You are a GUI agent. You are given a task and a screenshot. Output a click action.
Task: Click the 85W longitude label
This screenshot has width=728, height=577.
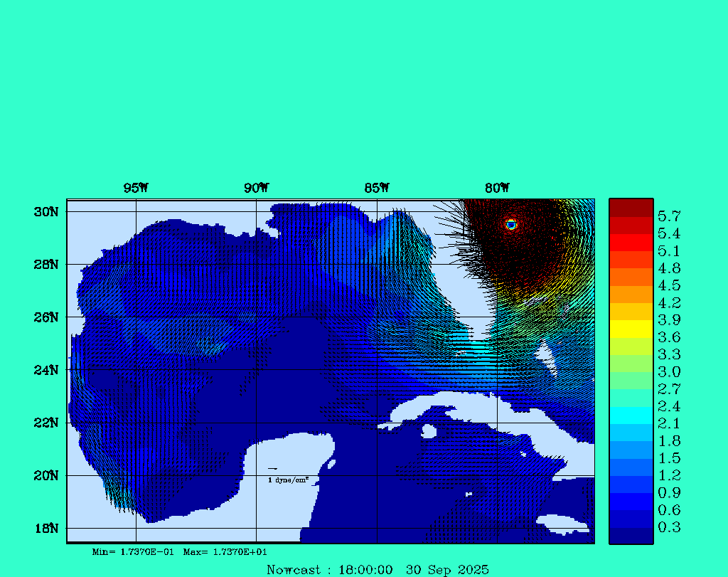(377, 189)
